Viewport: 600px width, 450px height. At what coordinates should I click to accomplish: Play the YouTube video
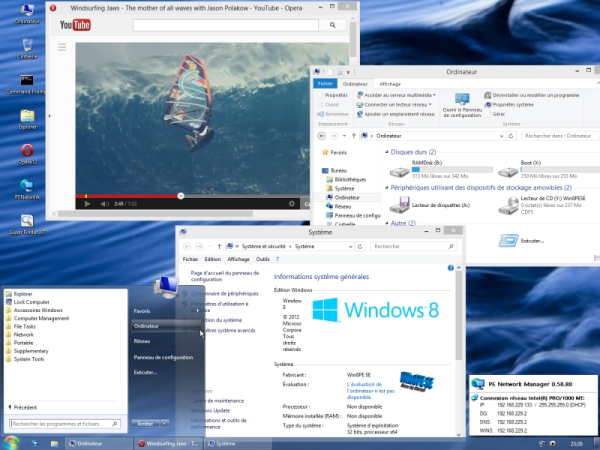[87, 204]
